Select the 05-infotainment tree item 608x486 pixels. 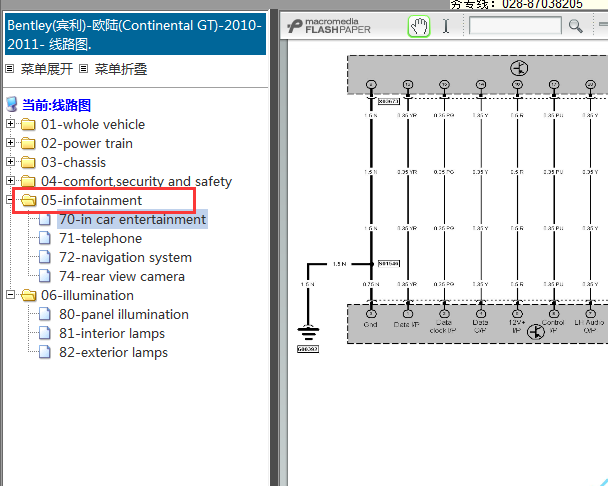[92, 201]
